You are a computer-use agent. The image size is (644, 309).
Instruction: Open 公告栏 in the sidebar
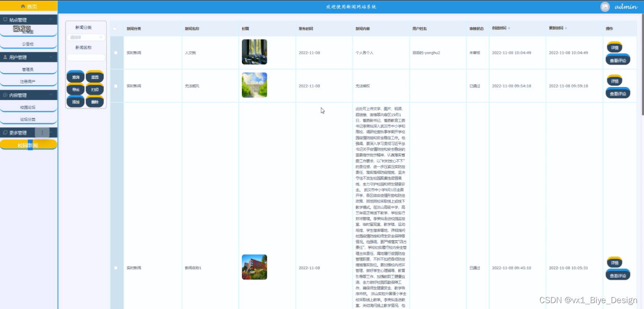click(x=28, y=44)
